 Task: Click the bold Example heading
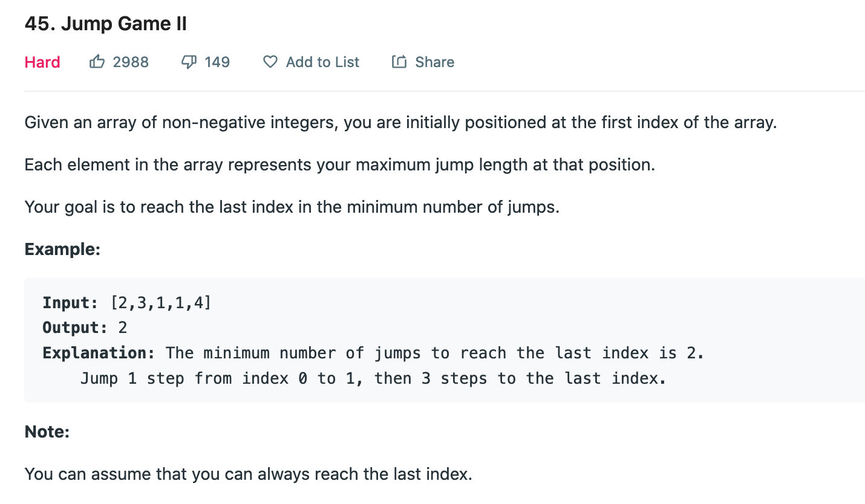[x=62, y=249]
